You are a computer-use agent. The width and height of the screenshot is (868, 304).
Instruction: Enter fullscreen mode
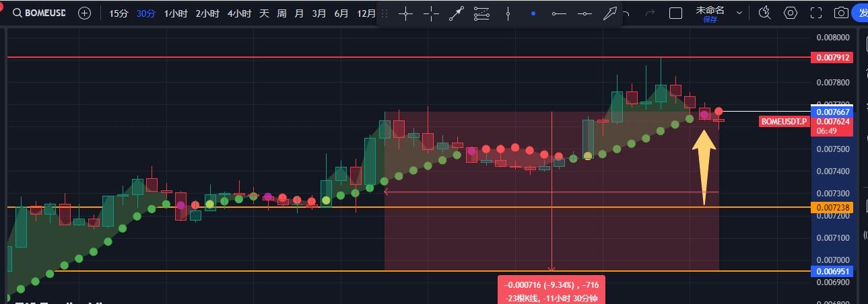(x=816, y=13)
